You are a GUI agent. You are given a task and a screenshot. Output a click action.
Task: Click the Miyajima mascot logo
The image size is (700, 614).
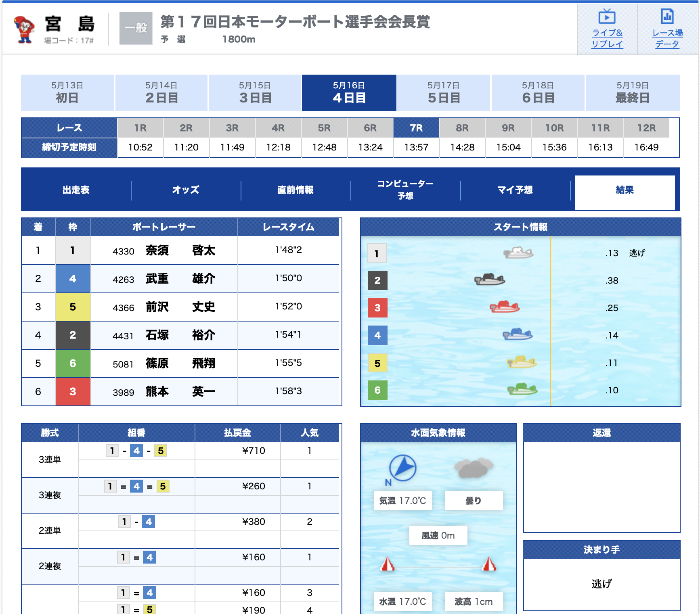24,29
